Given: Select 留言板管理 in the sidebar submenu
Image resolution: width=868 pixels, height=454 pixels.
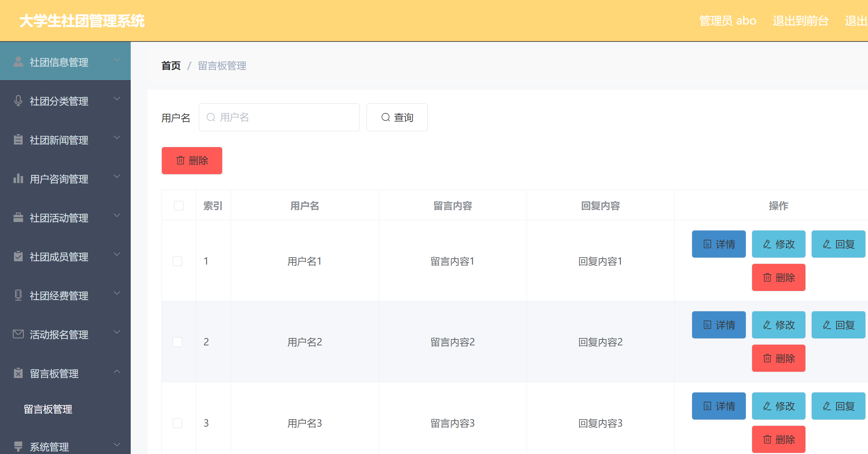Looking at the screenshot, I should click(47, 409).
